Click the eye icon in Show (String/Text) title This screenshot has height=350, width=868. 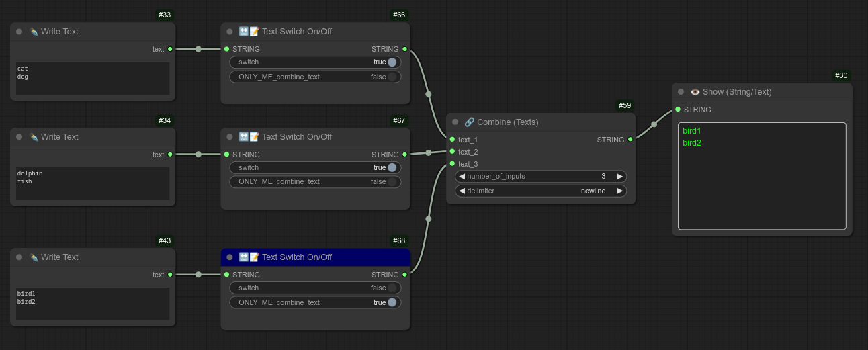coord(695,92)
